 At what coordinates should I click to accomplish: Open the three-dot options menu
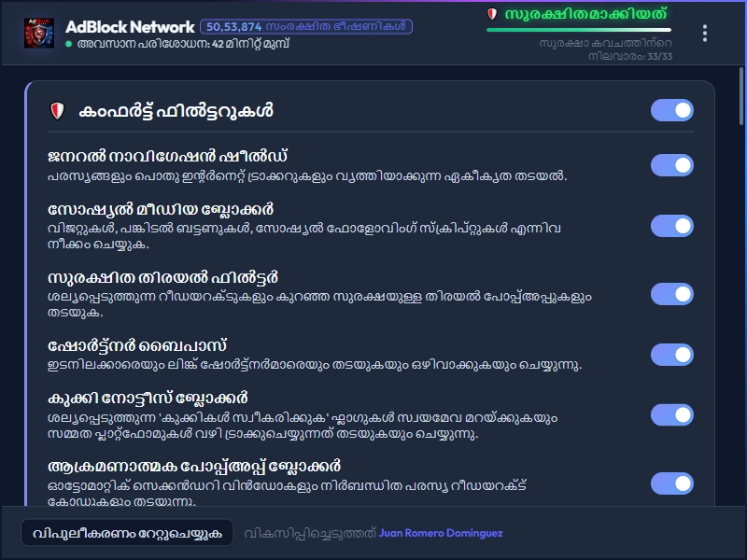705,34
